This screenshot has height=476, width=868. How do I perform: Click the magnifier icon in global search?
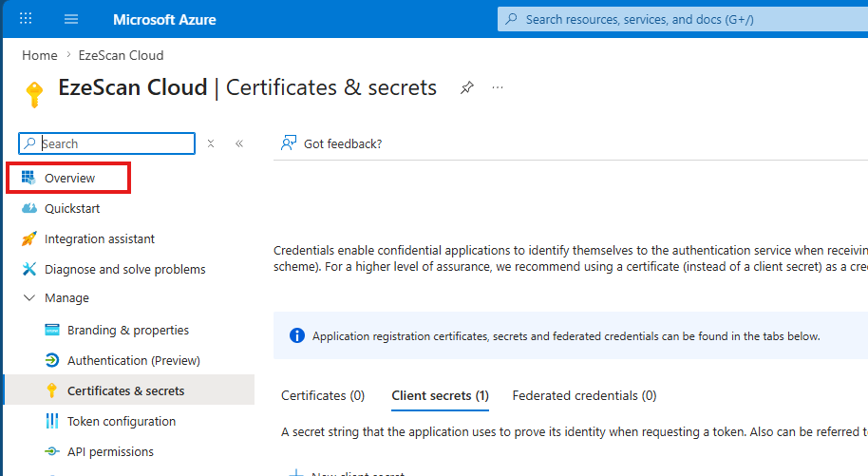click(512, 19)
